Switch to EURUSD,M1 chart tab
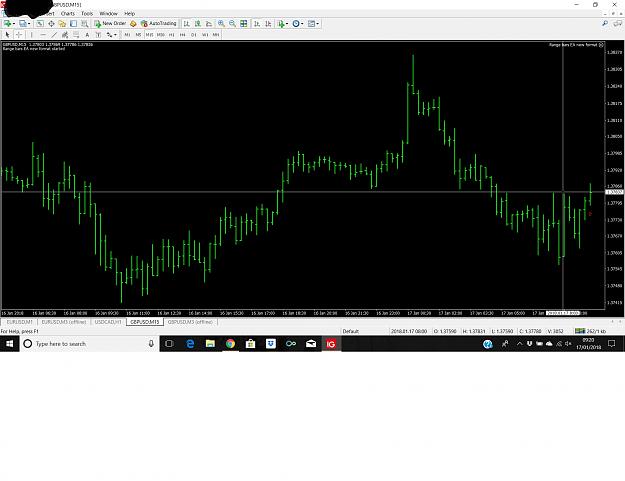The image size is (625, 481). (x=20, y=322)
